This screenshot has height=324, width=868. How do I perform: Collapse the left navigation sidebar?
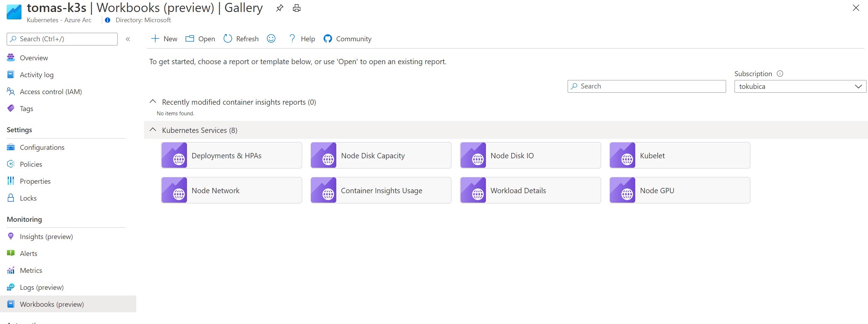click(128, 39)
